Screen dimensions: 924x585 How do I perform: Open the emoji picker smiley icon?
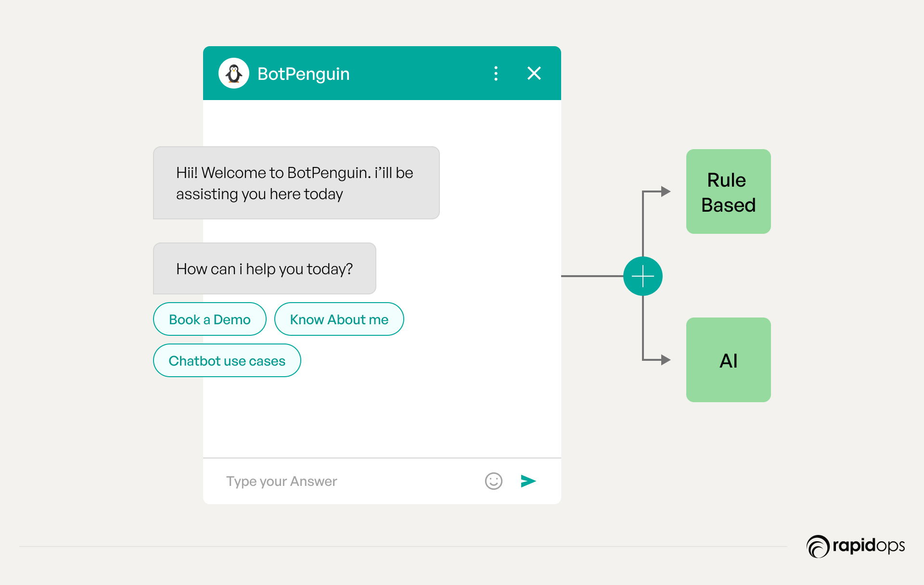(493, 481)
